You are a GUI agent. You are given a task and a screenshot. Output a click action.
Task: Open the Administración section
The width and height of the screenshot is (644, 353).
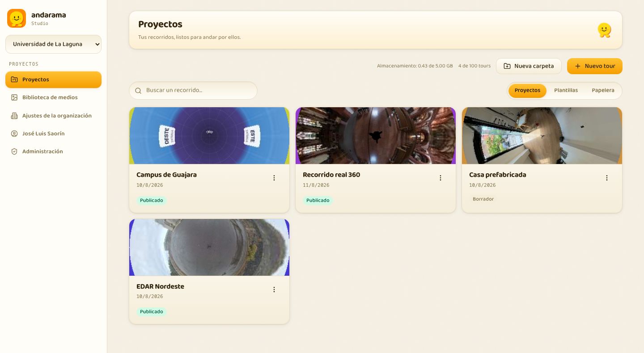coord(54,151)
